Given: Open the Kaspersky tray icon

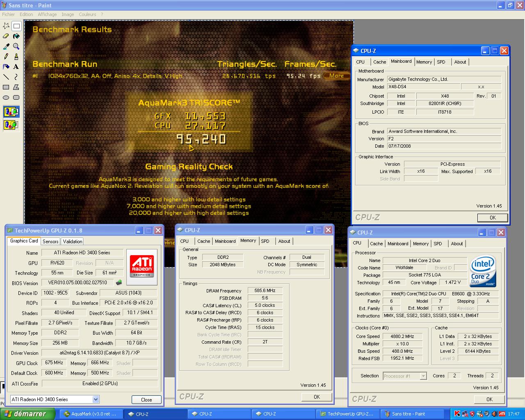Looking at the screenshot, I should pyautogui.click(x=457, y=414).
